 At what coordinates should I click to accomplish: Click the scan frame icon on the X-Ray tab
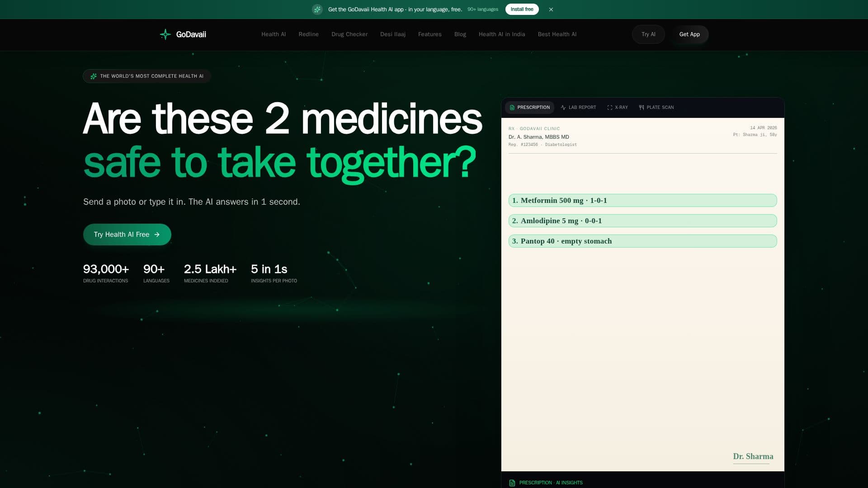point(610,108)
